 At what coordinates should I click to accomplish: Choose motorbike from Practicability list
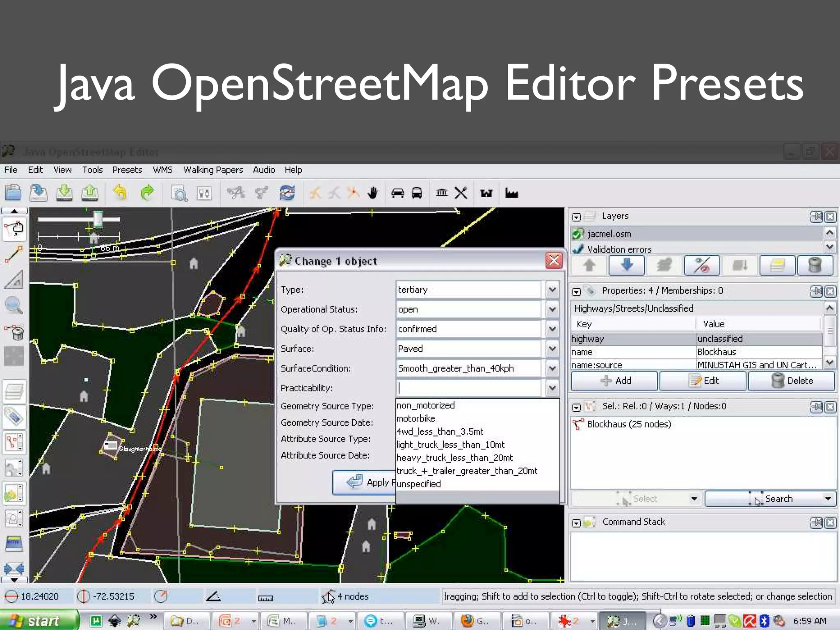pos(477,418)
